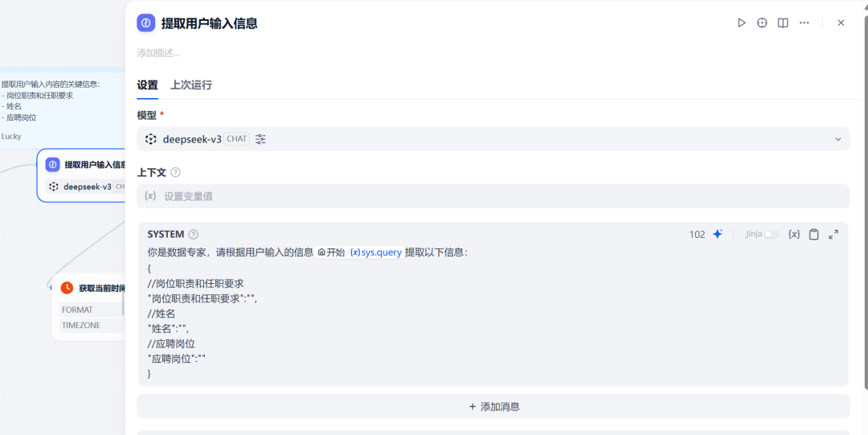868x435 pixels.
Task: Click the orange clock icon on canvas node
Action: [67, 288]
